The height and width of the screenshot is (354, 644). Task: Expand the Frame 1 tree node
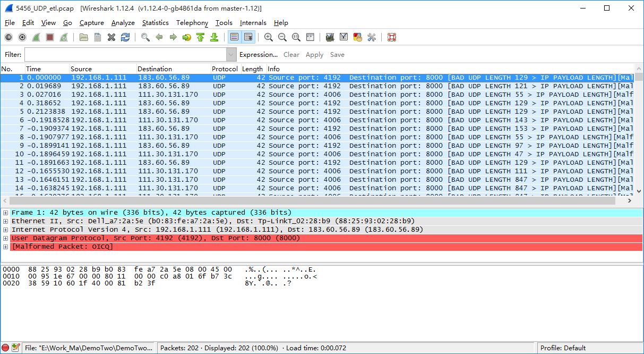(5, 213)
